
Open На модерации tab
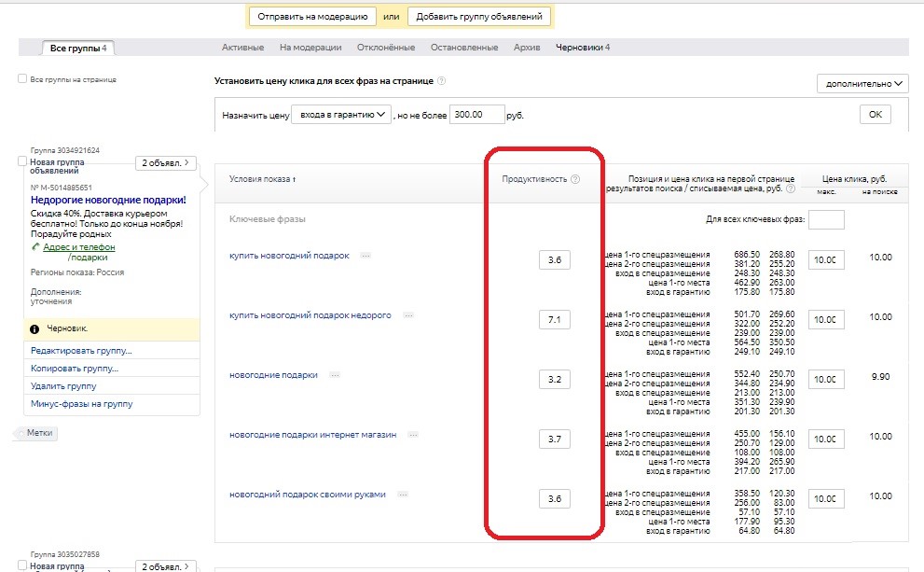point(310,48)
